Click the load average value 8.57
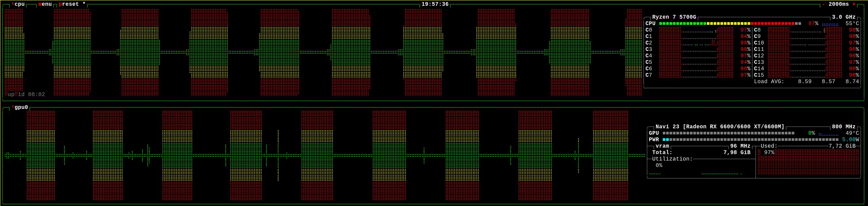Image resolution: width=868 pixels, height=206 pixels. [x=829, y=81]
